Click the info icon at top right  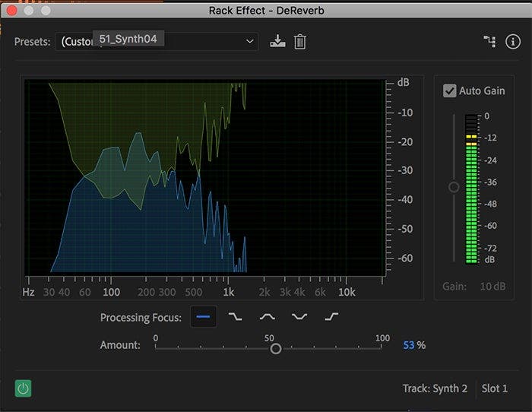[513, 42]
